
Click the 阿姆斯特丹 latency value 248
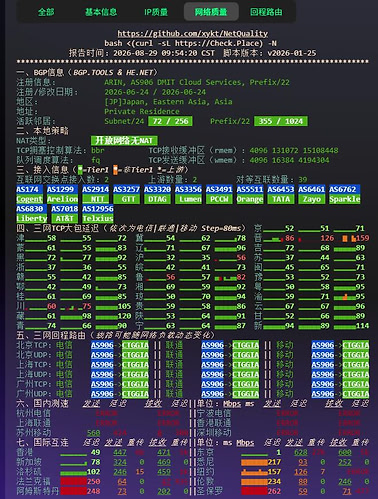click(94, 491)
